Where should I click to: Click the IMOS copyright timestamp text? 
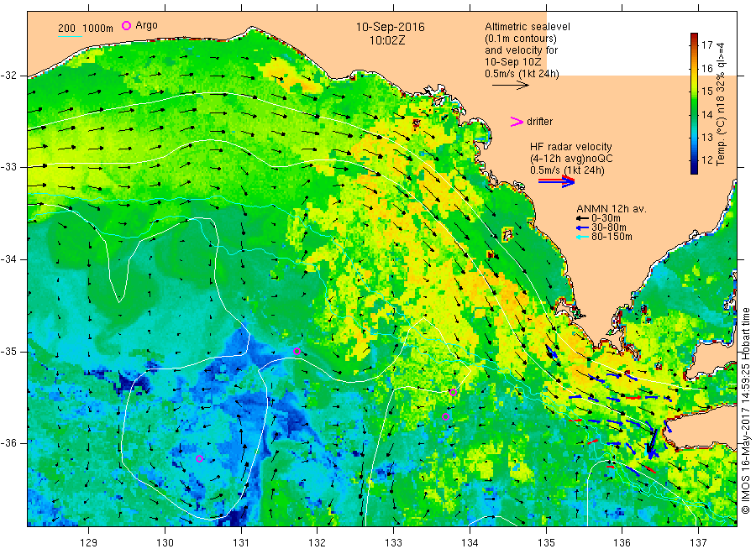click(745, 411)
